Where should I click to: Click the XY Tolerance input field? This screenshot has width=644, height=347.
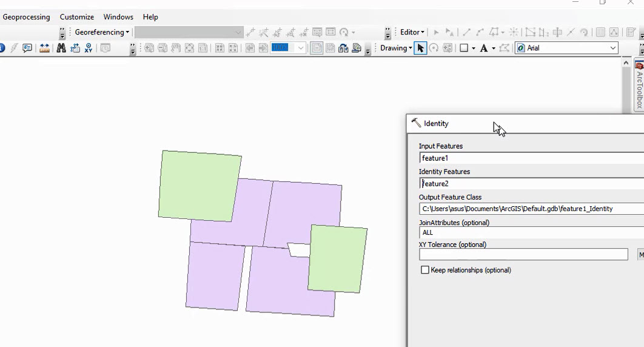pyautogui.click(x=523, y=255)
